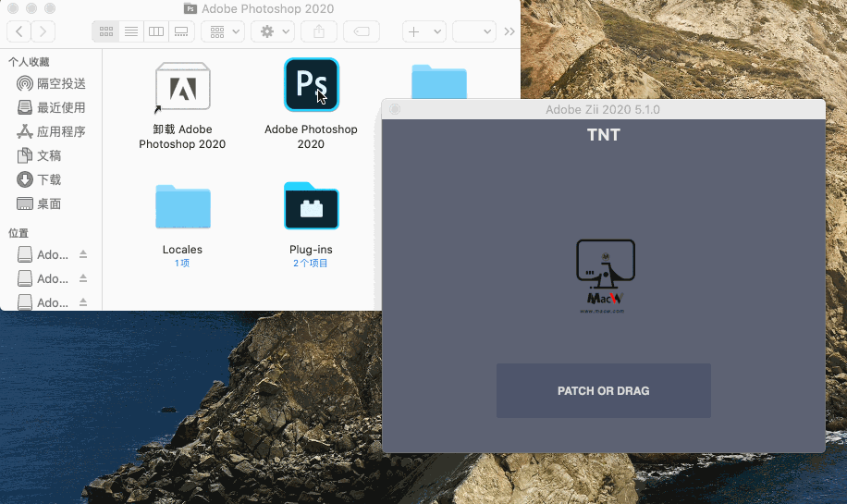Image resolution: width=847 pixels, height=504 pixels.
Task: Select the Locales folder icon
Action: (183, 207)
